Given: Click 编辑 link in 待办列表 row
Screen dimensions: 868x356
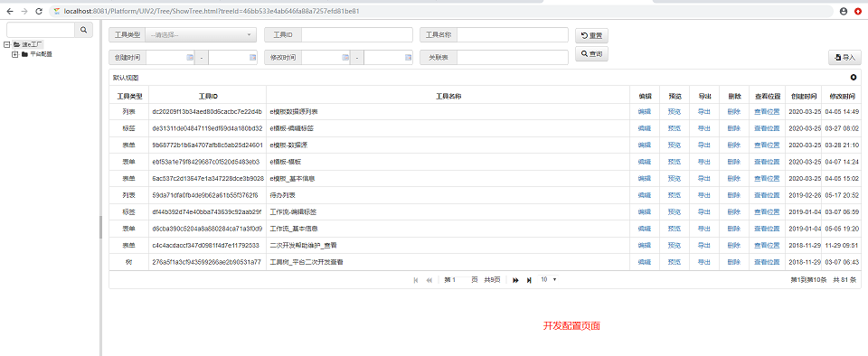Looking at the screenshot, I should coord(645,195).
